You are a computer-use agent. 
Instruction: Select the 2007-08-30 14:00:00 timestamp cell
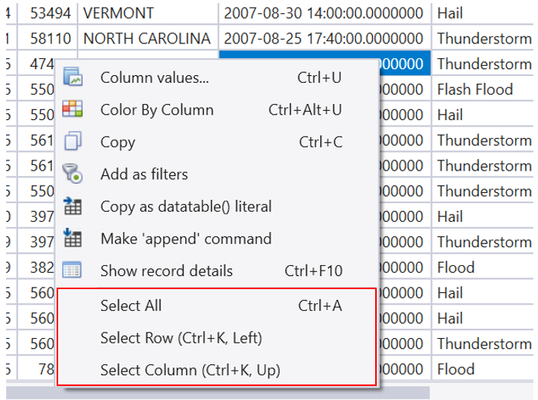(x=324, y=13)
